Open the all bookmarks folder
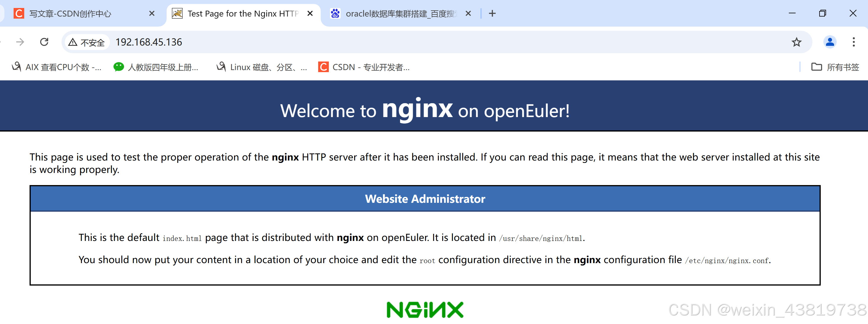Screen dimensions: 868x324 click(x=835, y=67)
